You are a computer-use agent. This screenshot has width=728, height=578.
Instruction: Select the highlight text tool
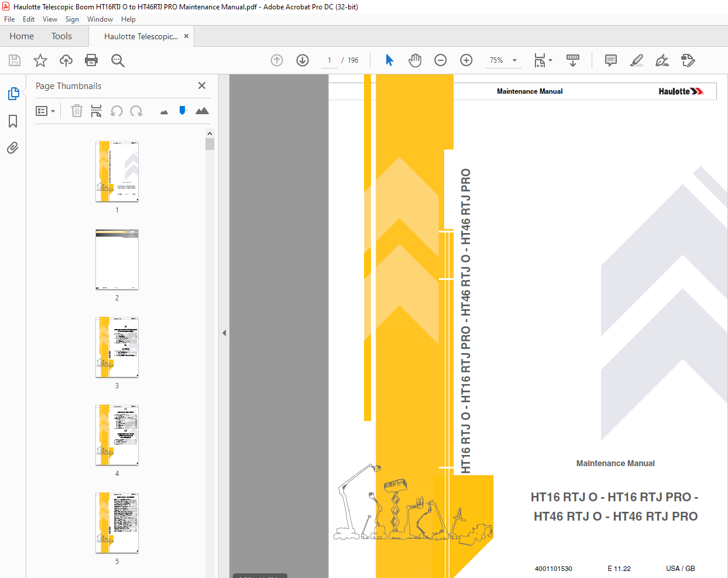point(637,60)
